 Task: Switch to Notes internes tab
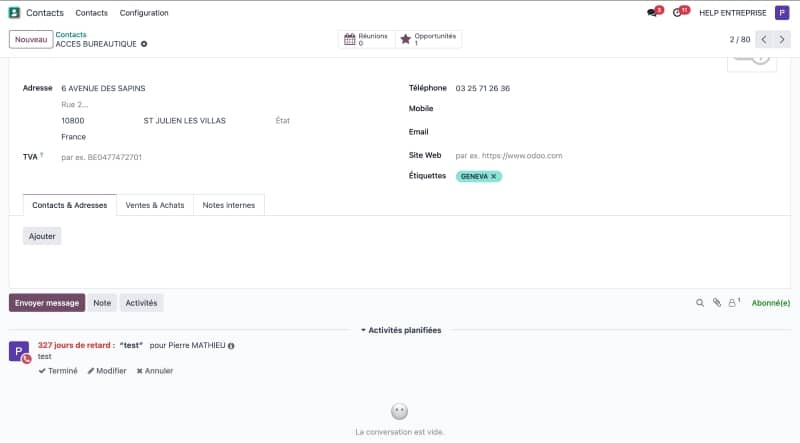(229, 205)
